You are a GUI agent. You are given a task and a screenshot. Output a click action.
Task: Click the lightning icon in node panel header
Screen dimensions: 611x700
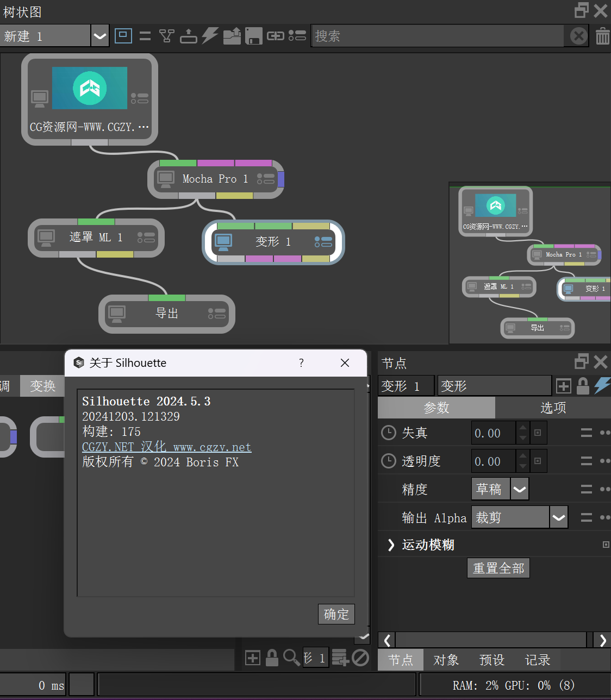pyautogui.click(x=602, y=385)
